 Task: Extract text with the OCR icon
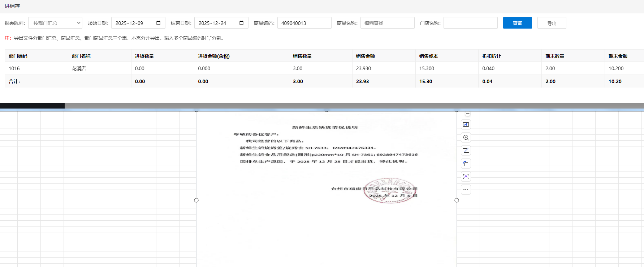pyautogui.click(x=466, y=177)
